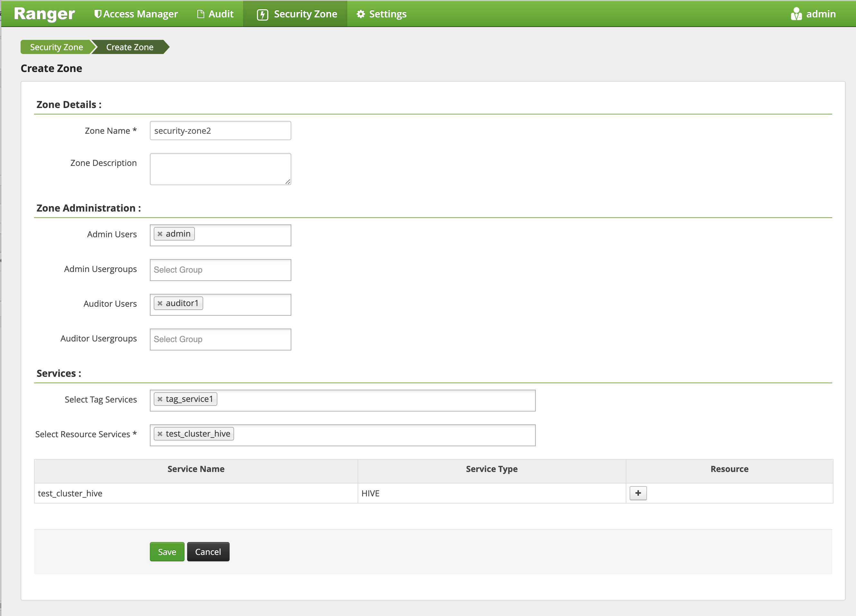
Task: Open the admin user menu
Action: 813,14
